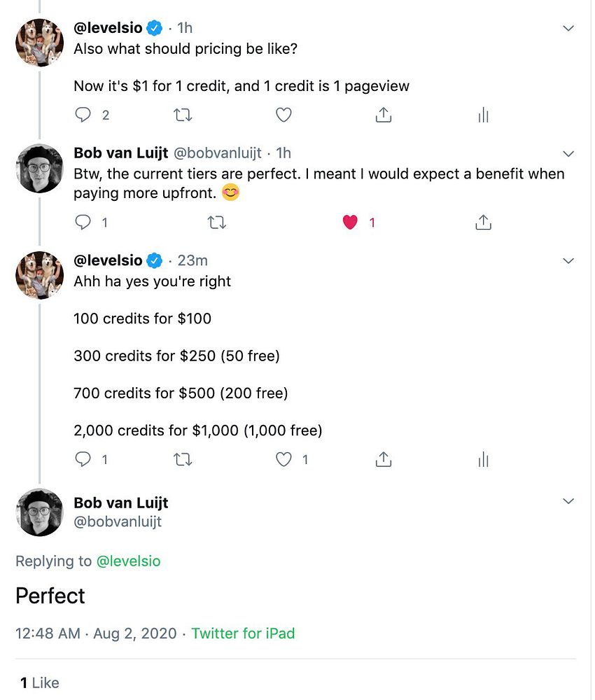The height and width of the screenshot is (700, 595).
Task: Share the 'current tiers are perfect' tweet
Action: coord(483,223)
